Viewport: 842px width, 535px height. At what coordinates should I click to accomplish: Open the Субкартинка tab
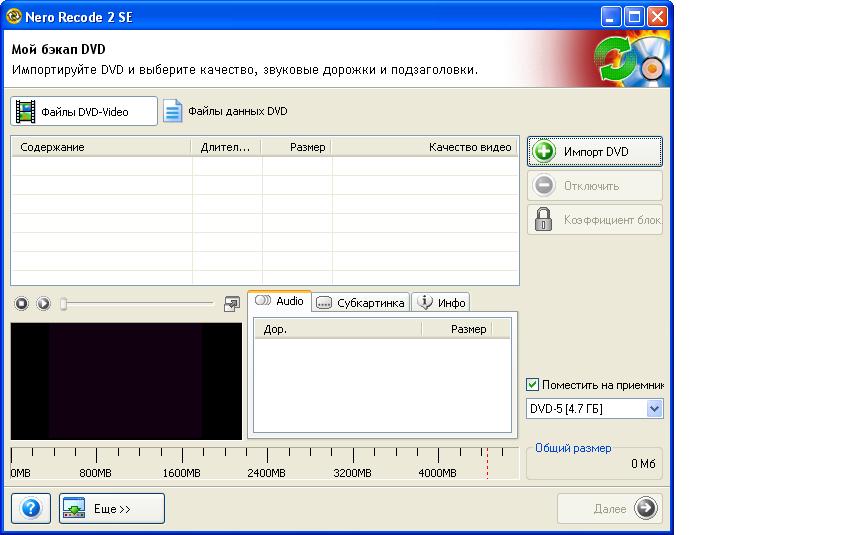click(360, 302)
